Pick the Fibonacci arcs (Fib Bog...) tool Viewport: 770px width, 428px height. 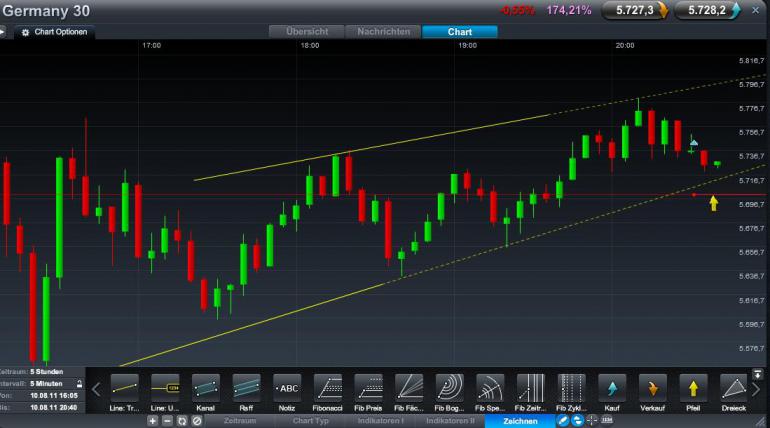tap(449, 388)
